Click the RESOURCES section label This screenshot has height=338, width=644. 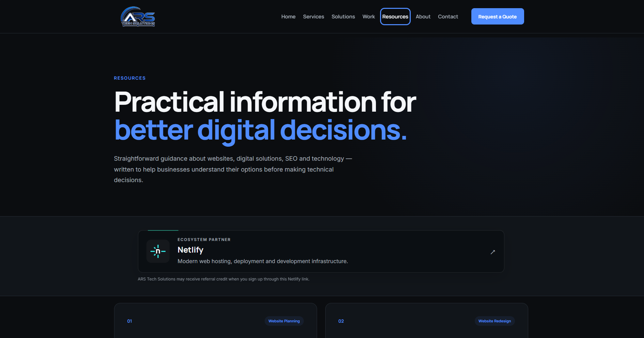(x=130, y=78)
